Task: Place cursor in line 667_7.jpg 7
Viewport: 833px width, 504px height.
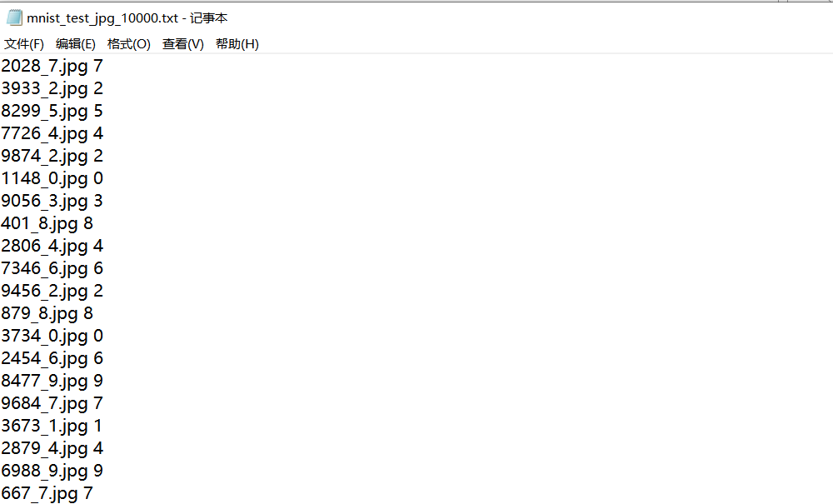Action: 47,494
